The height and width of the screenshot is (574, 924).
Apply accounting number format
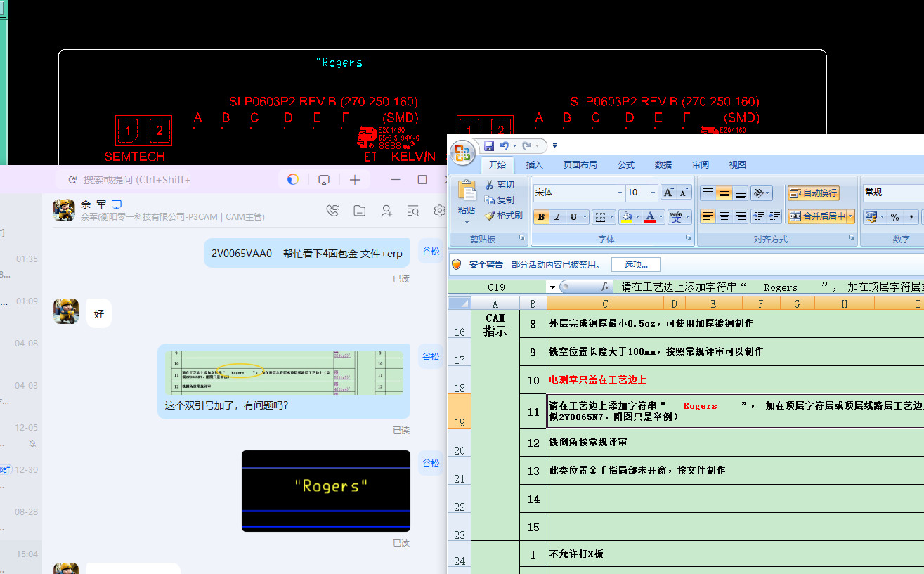(871, 216)
